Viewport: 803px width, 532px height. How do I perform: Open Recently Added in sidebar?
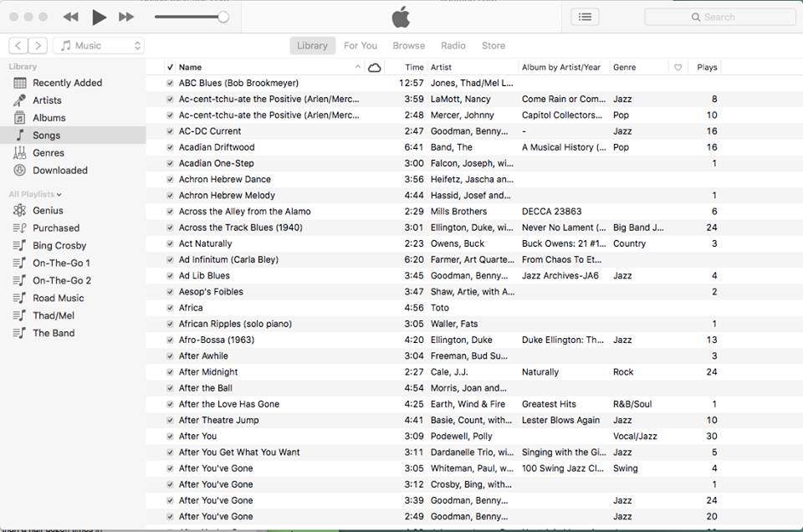coord(67,83)
